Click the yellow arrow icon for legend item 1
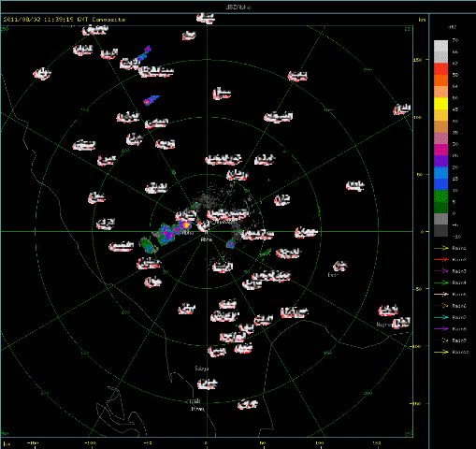This screenshot has width=476, height=449. coord(441,248)
